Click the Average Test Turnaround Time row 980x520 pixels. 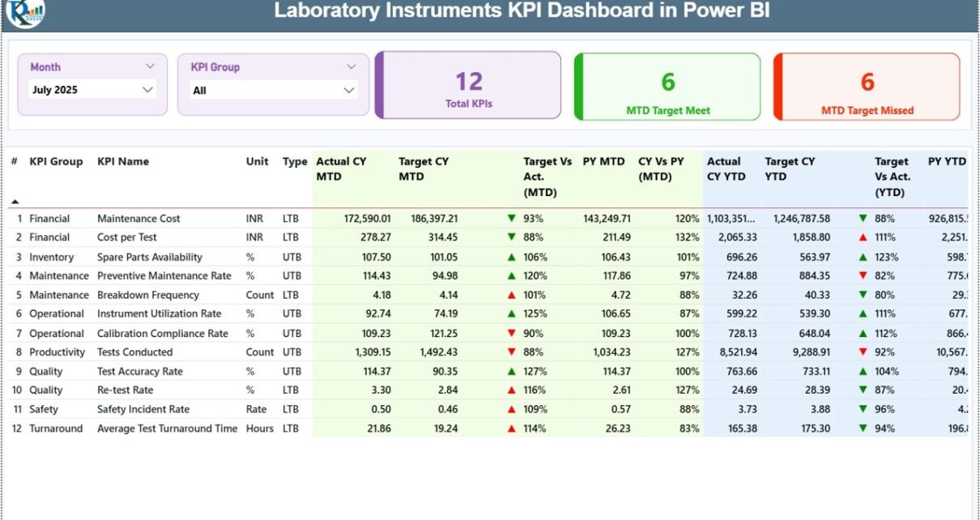coord(167,428)
